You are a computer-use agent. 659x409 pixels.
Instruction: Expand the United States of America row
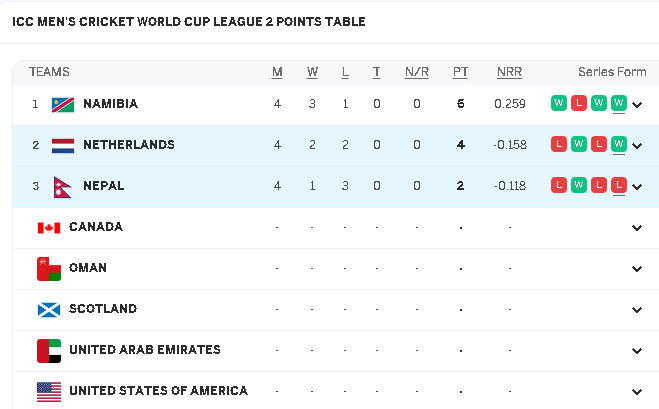point(637,392)
